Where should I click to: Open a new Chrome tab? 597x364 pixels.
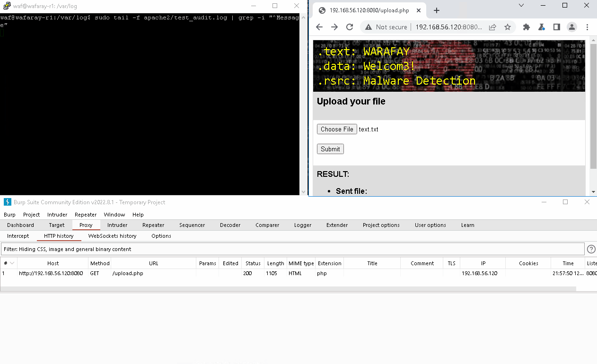[437, 10]
